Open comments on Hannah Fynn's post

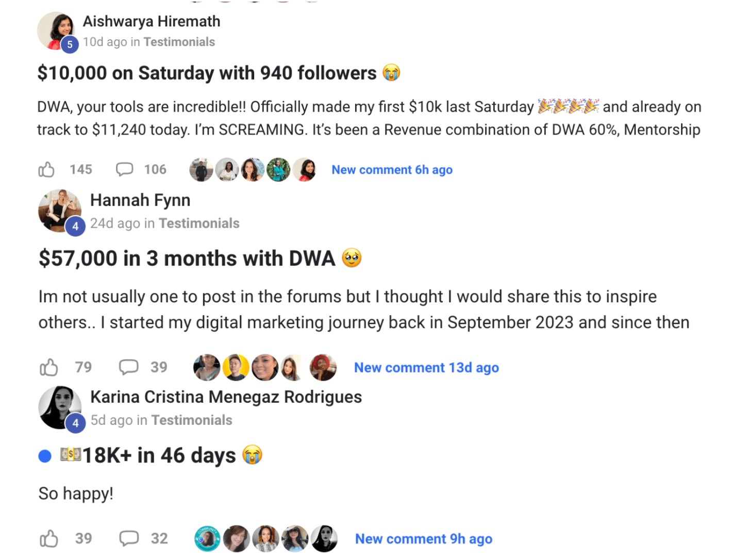[128, 367]
